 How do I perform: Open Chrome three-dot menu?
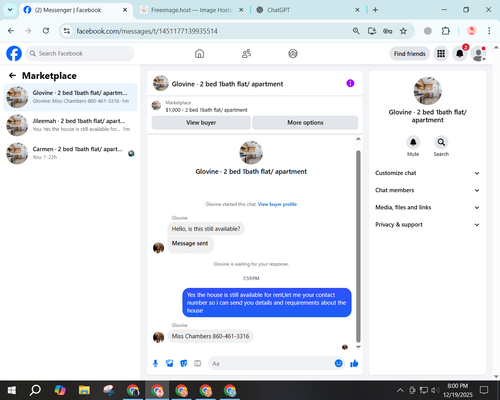(489, 31)
